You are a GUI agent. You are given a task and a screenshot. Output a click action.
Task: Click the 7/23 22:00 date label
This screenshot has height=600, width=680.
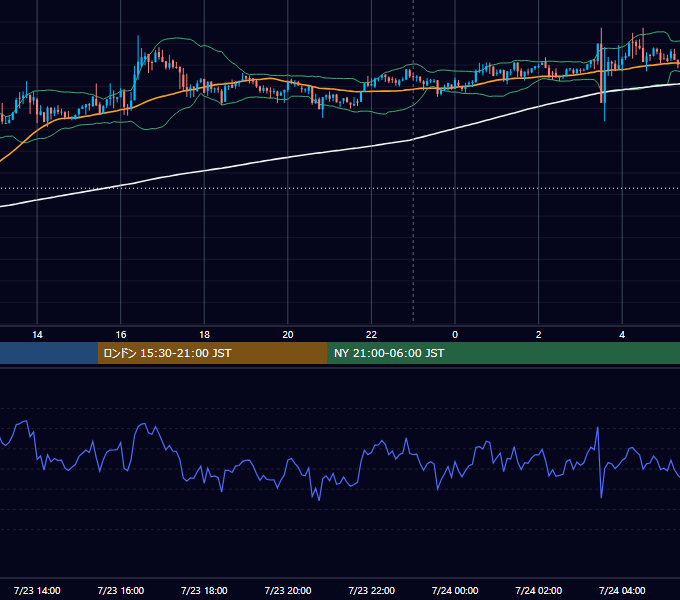coord(372,590)
